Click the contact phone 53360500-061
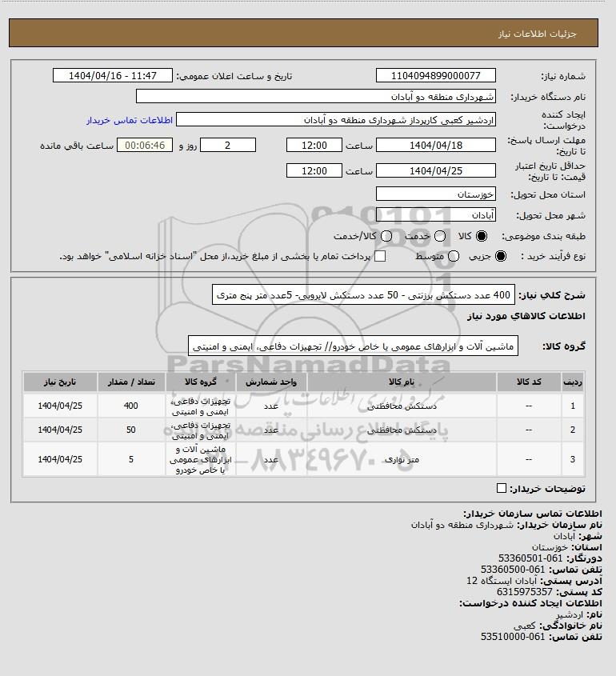Screen dimensions: 616x676 coord(513,570)
